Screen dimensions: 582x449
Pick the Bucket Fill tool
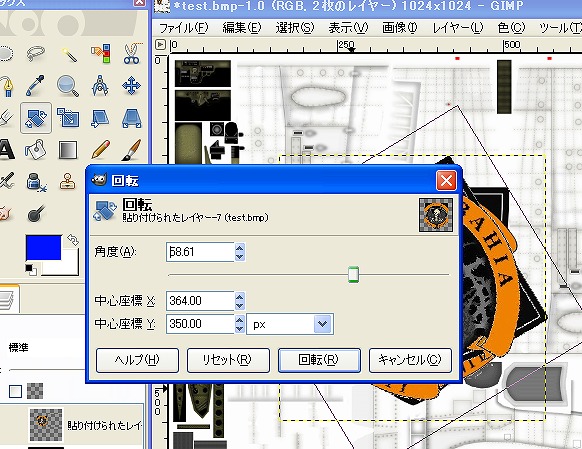point(36,149)
